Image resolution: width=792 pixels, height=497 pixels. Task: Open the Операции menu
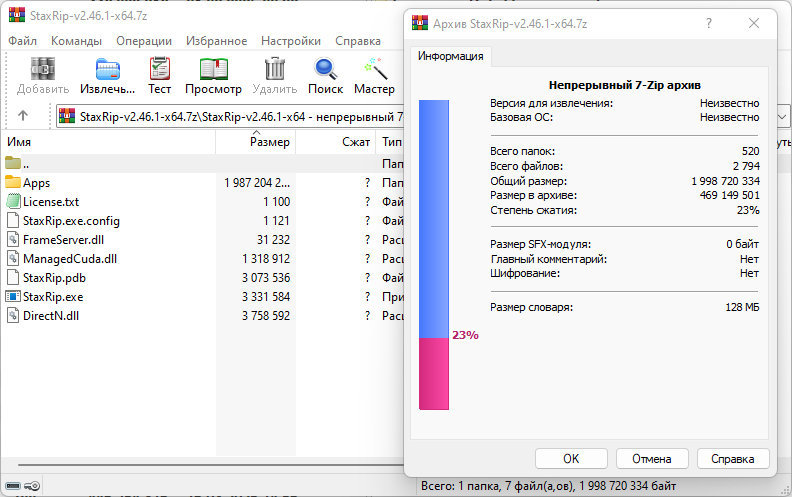point(144,41)
